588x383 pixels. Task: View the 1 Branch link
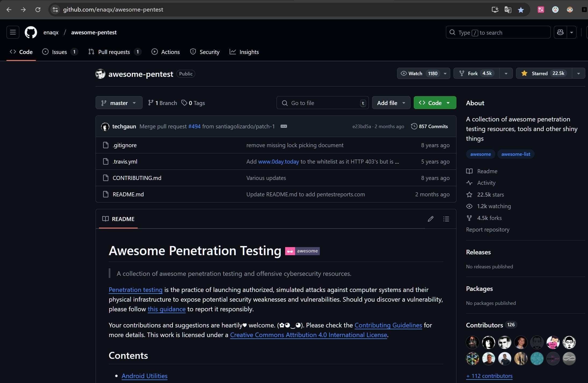(162, 103)
